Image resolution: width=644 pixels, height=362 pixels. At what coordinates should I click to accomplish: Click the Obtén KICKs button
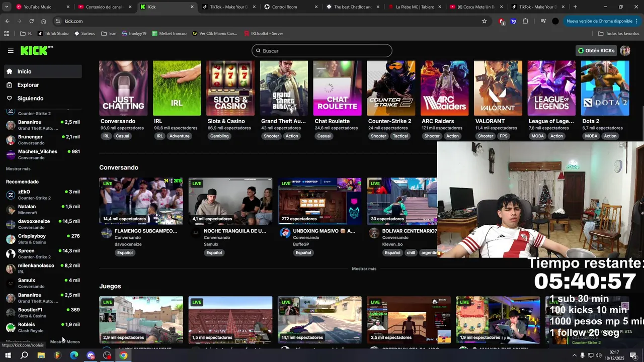pos(596,51)
